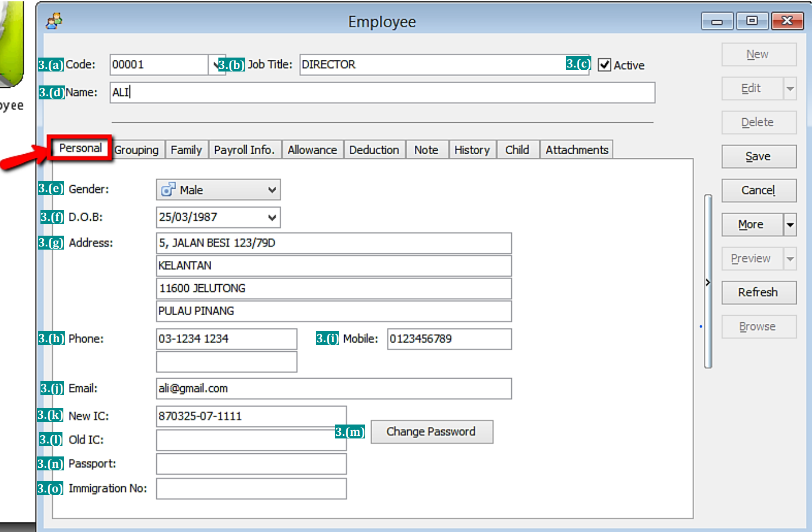Cancel the current changes
This screenshot has width=812, height=532.
(759, 190)
